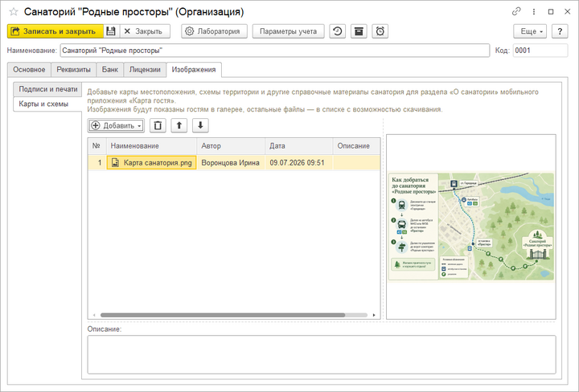Click the horizontal scrollbar of the file table
The image size is (579, 392).
[x=223, y=315]
